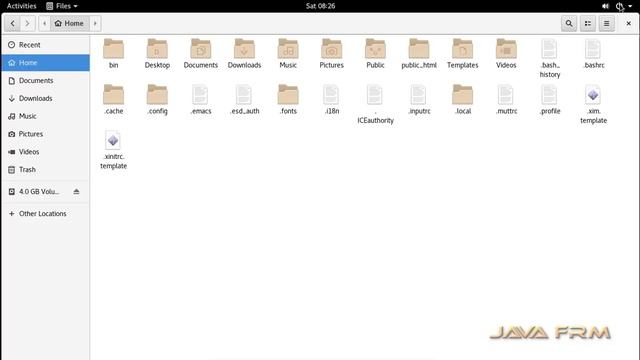640x360 pixels.
Task: Select the Public folder icon
Action: 375,49
